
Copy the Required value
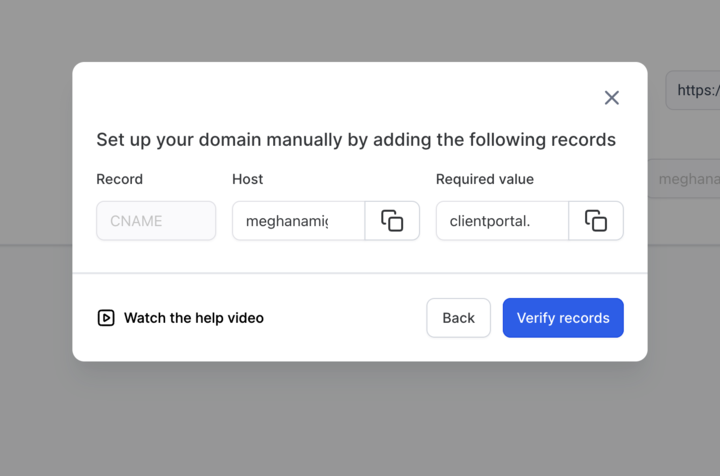pyautogui.click(x=596, y=221)
